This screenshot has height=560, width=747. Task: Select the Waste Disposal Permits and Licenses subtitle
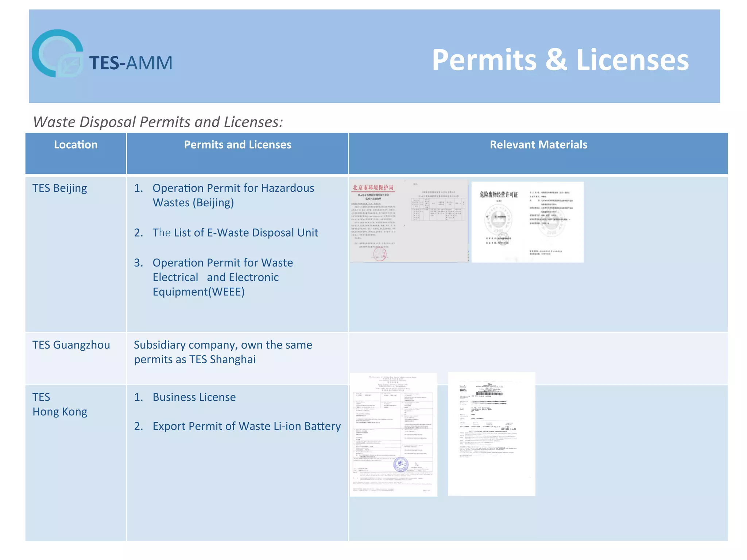(x=158, y=122)
